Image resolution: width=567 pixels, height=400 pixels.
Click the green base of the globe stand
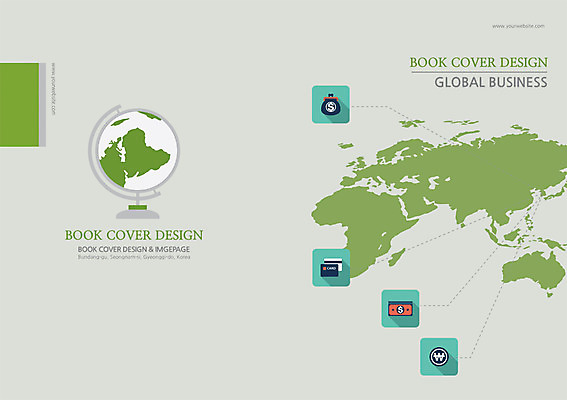coord(138,207)
